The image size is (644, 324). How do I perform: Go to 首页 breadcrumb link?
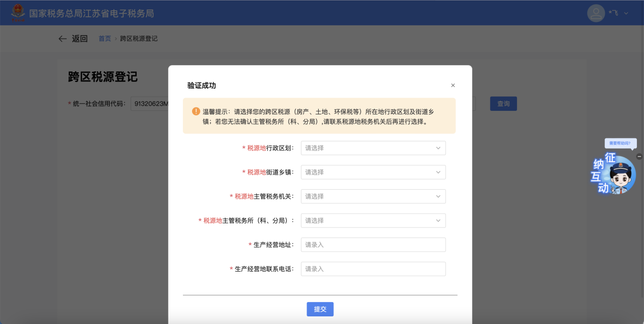[105, 39]
